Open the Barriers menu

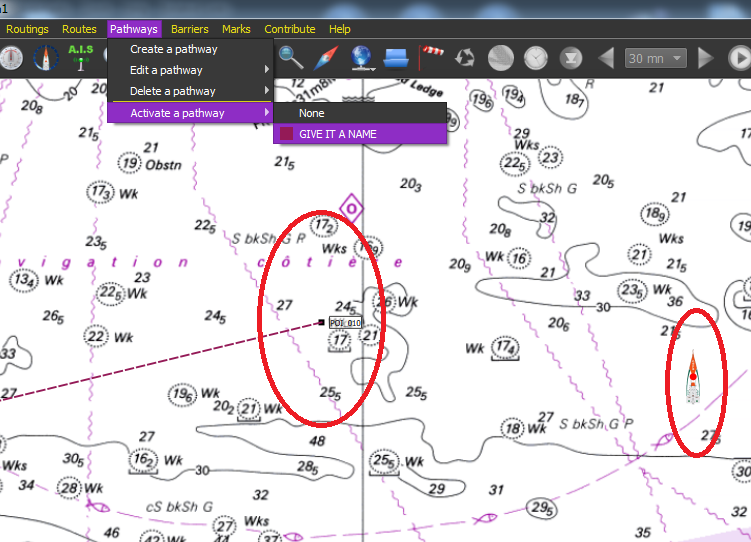(x=190, y=29)
